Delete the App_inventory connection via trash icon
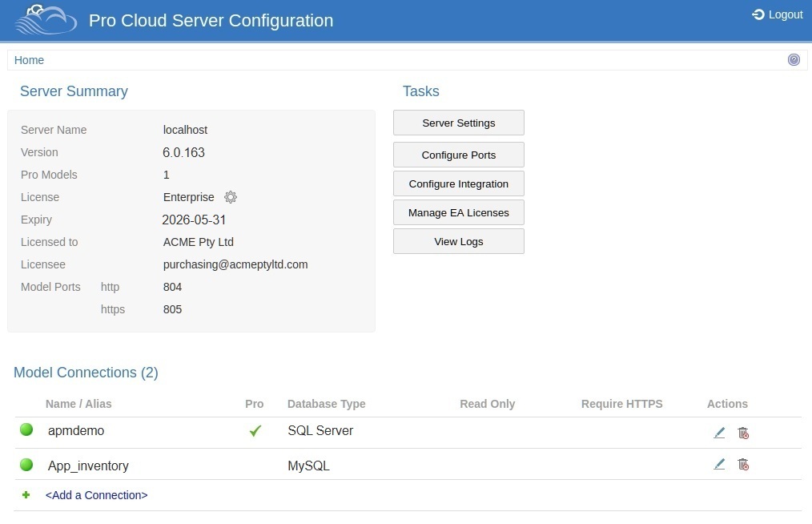 pos(743,464)
